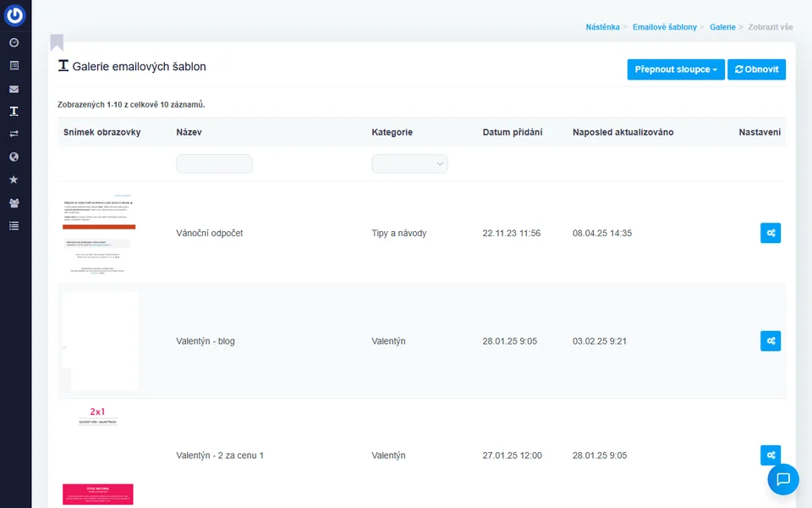Expand the Přepnout sloupce dropdown
The image size is (812, 508).
tap(675, 69)
